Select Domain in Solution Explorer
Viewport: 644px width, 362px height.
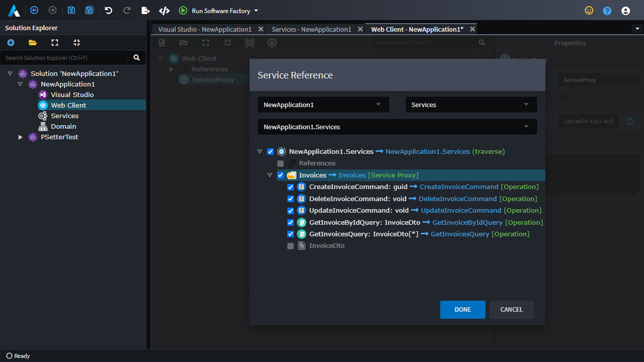63,126
